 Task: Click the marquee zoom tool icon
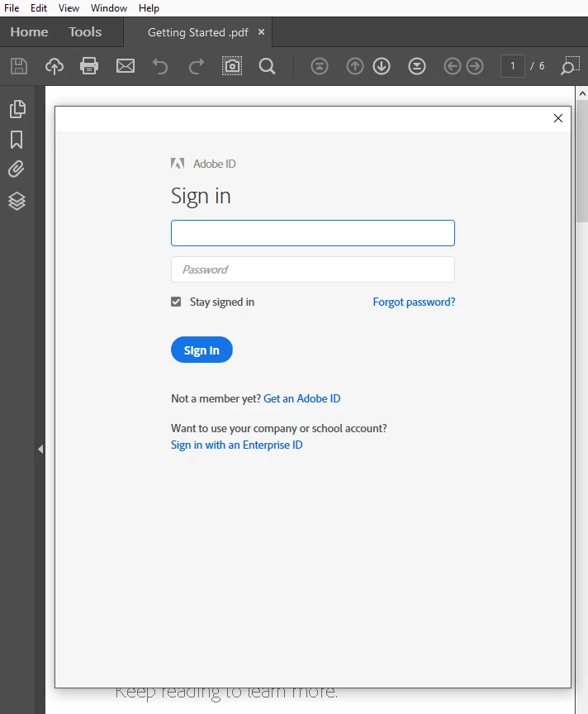(570, 66)
